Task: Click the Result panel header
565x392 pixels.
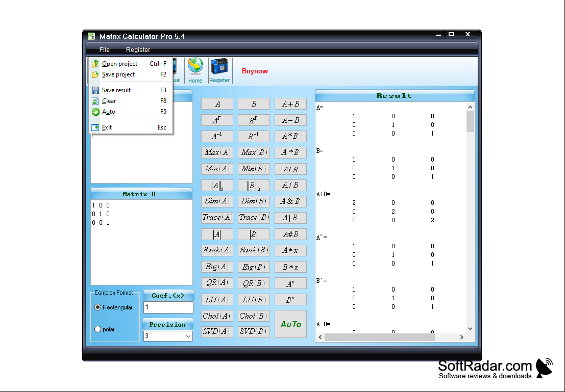Action: pos(395,95)
